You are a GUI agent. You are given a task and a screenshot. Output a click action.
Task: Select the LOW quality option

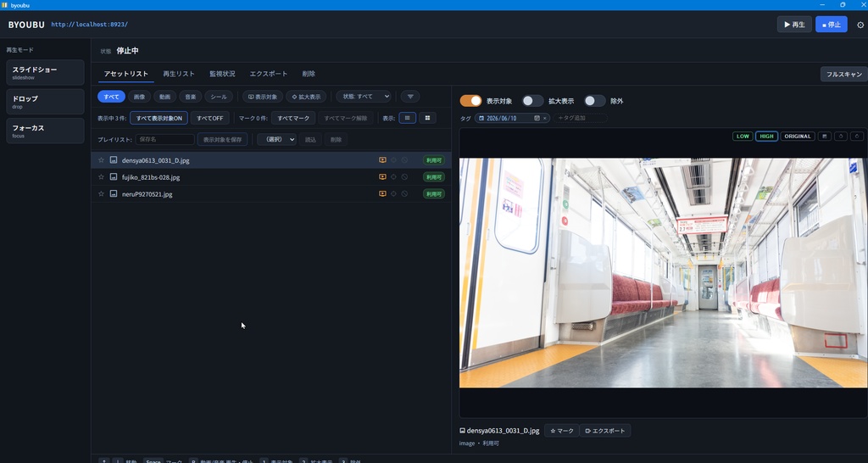pos(743,137)
